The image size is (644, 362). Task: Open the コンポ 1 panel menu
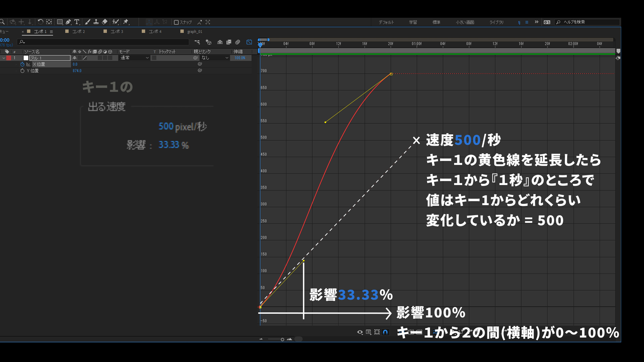[x=51, y=32]
